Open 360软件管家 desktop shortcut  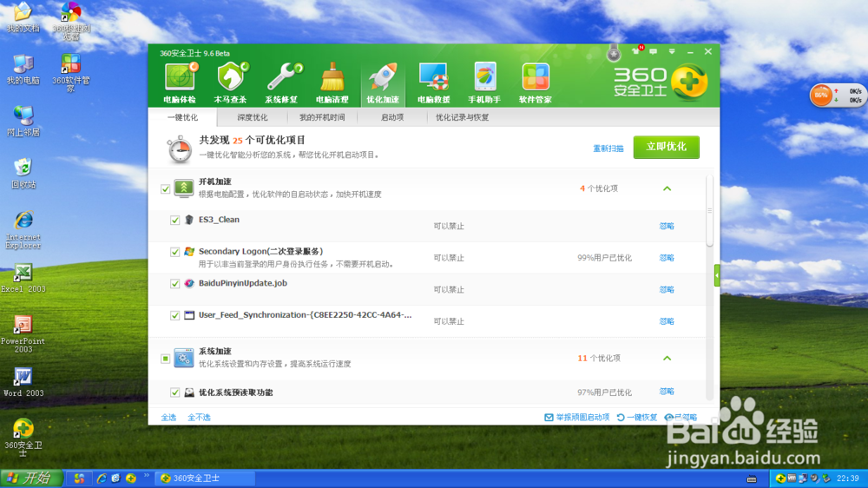(x=71, y=73)
